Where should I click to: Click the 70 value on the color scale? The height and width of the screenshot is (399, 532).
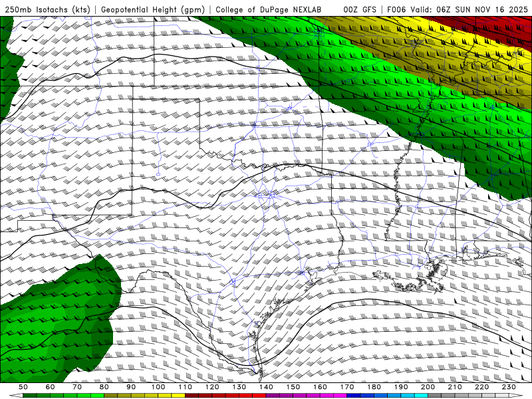click(77, 387)
